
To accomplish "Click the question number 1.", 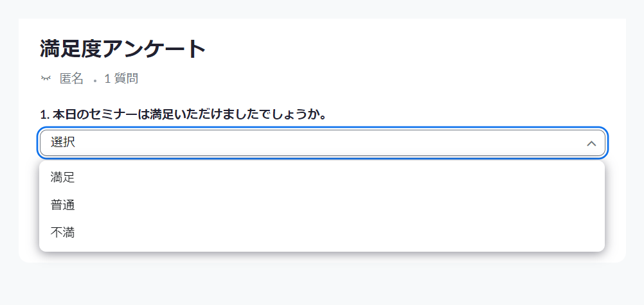I will tap(44, 115).
